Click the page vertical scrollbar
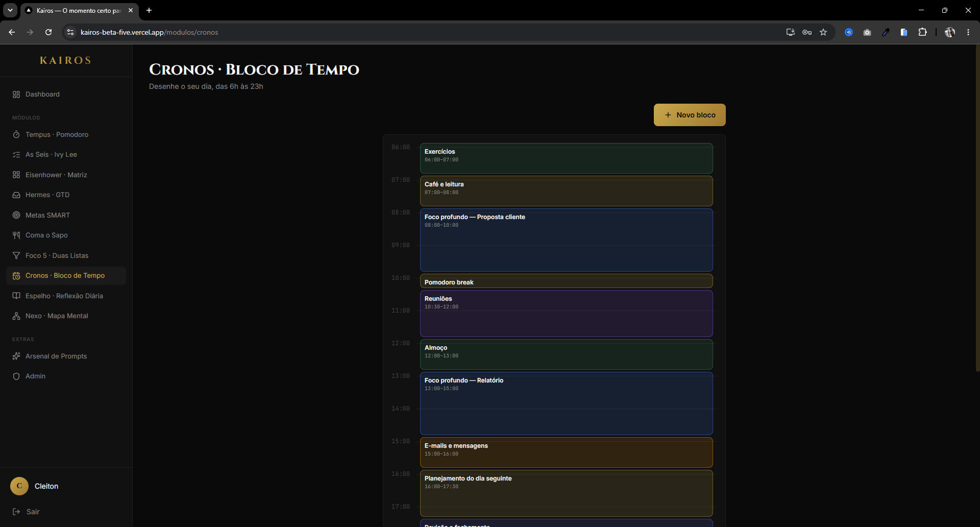Screen dimensions: 980x527 (977, 208)
